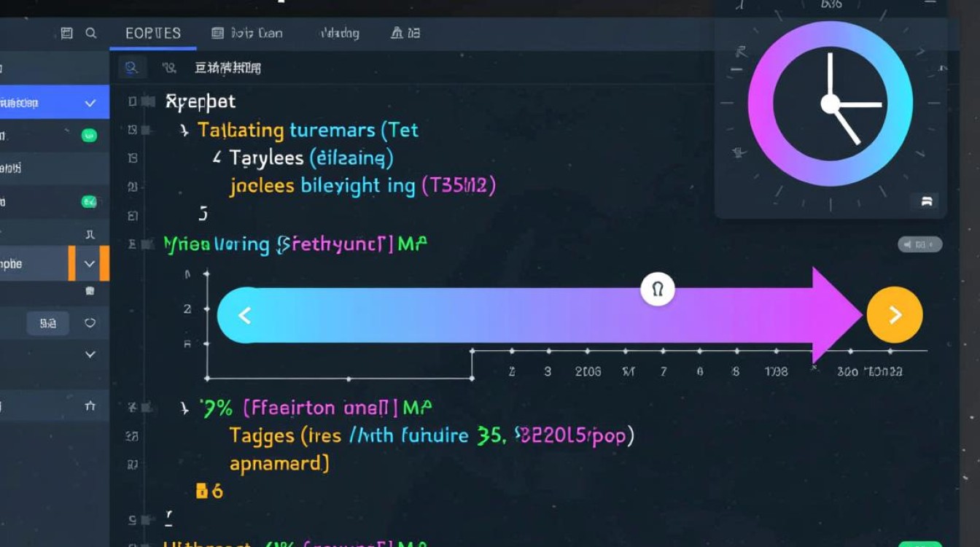Click the shield icon in left sidebar
Screen dimensions: 980x547
[90, 323]
